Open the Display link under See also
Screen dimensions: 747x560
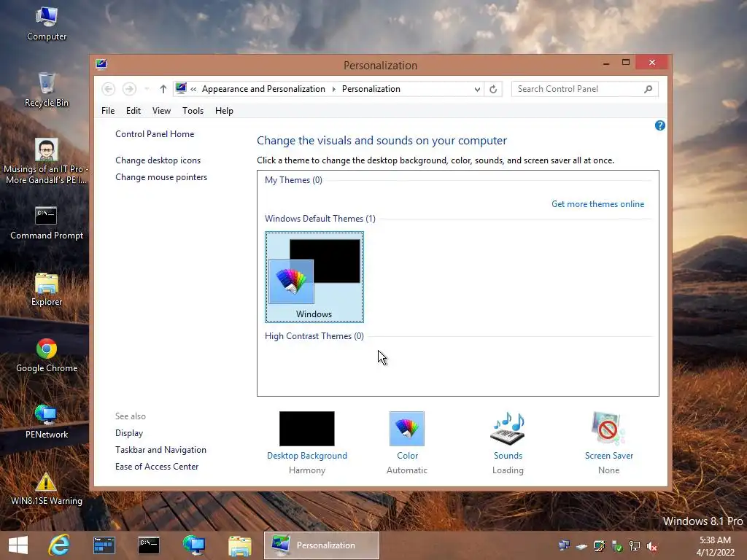tap(129, 433)
